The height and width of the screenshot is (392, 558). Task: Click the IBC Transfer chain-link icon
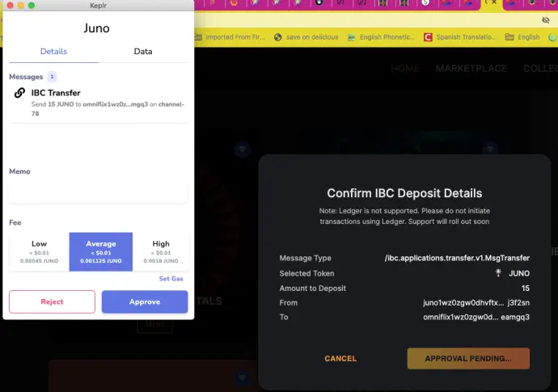pos(19,93)
